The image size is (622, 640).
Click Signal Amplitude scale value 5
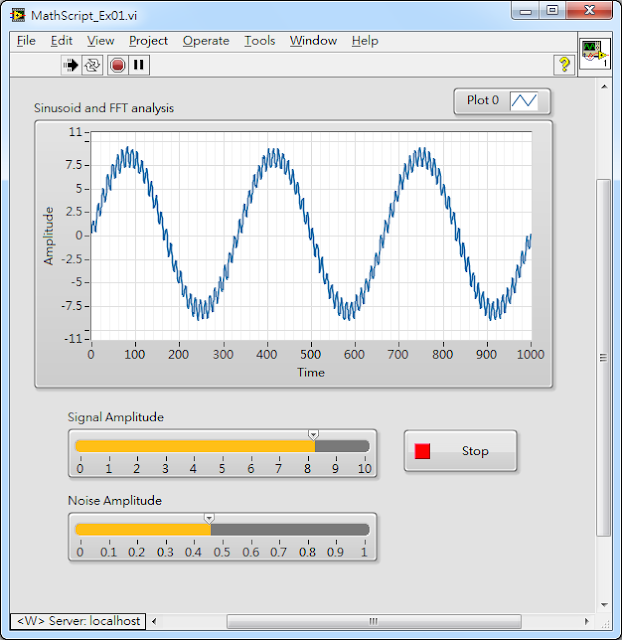pyautogui.click(x=222, y=469)
